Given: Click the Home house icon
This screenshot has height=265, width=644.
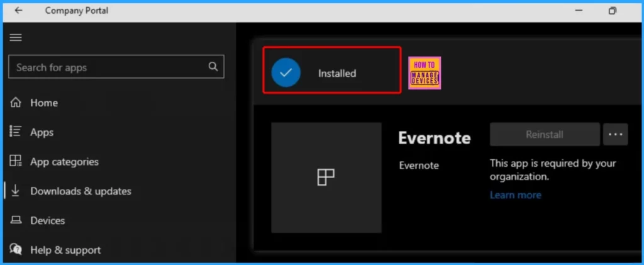Looking at the screenshot, I should 16,103.
